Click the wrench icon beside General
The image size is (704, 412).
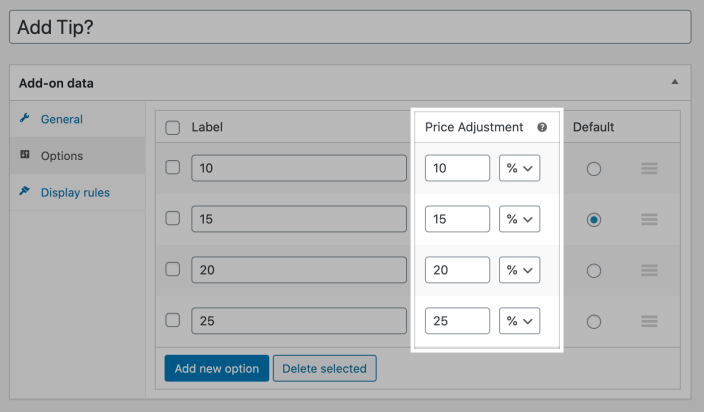(25, 119)
